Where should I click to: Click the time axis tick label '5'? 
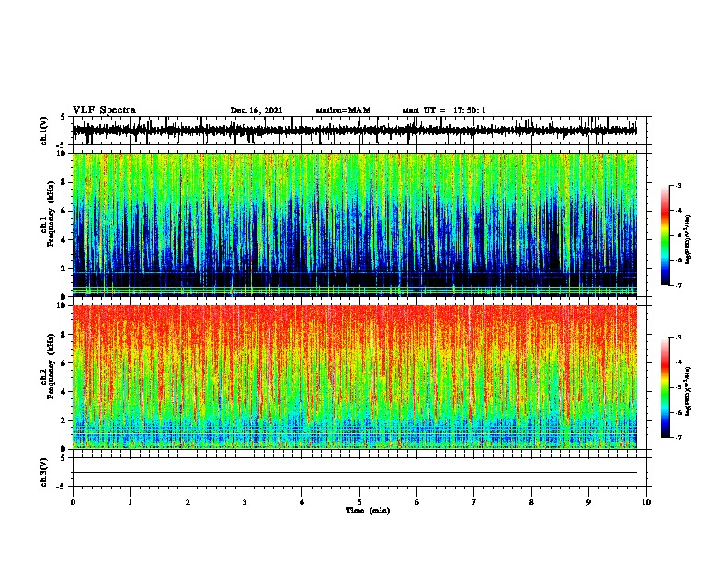tap(359, 502)
